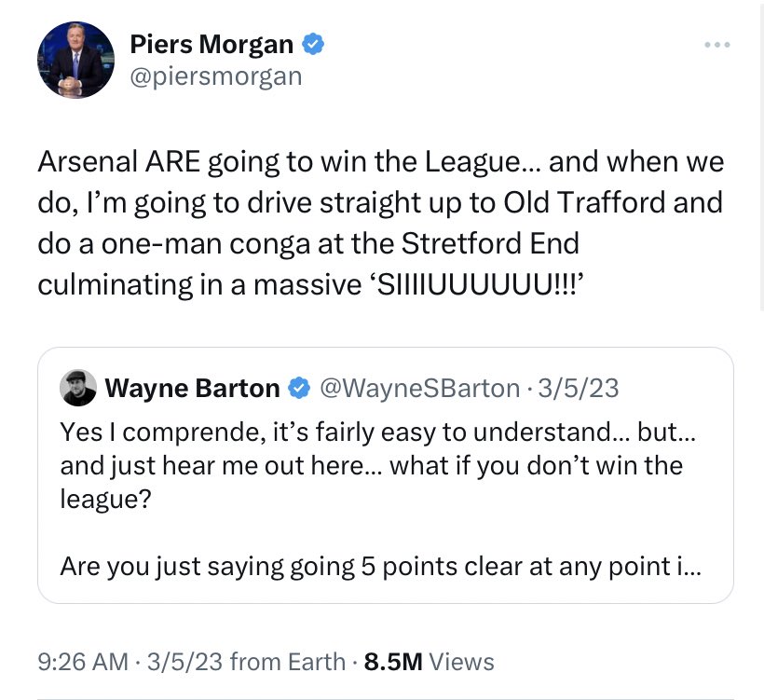
Task: Open the @WayneSBarton handle
Action: (419, 388)
